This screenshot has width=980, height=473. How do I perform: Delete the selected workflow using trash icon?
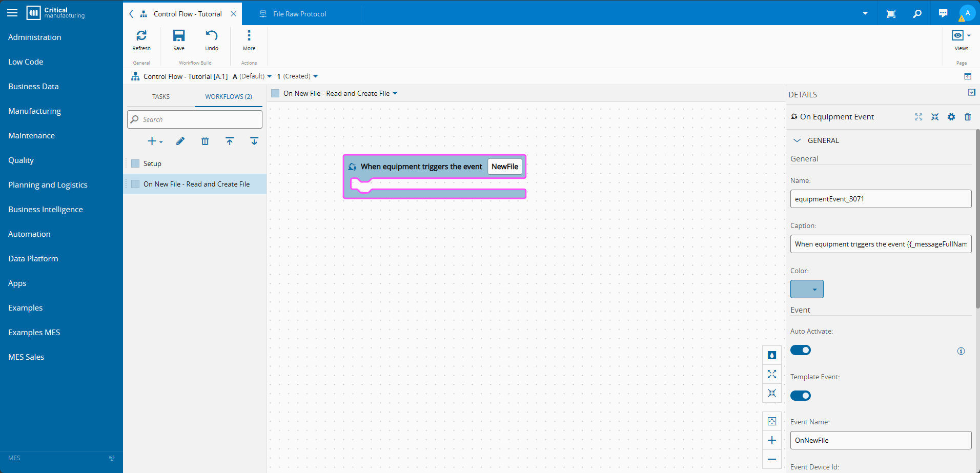(x=205, y=141)
